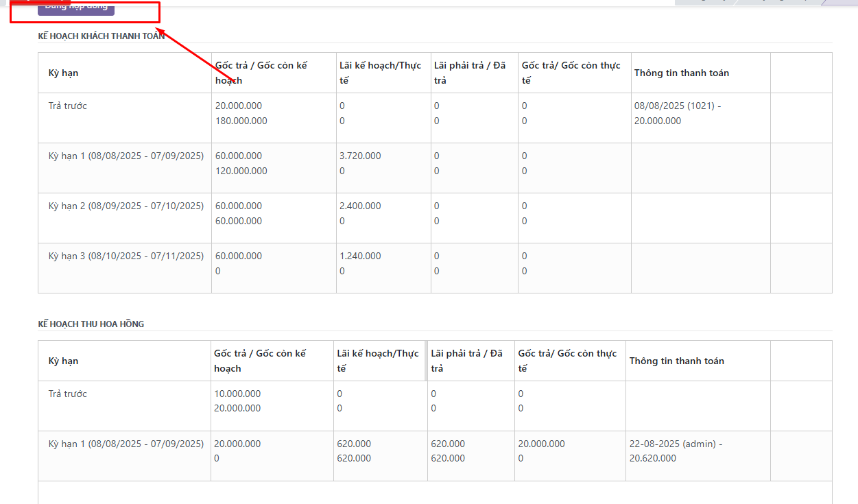Open payment info 22-08-2025 (admin) - 20.620.000
The image size is (858, 504).
point(676,451)
